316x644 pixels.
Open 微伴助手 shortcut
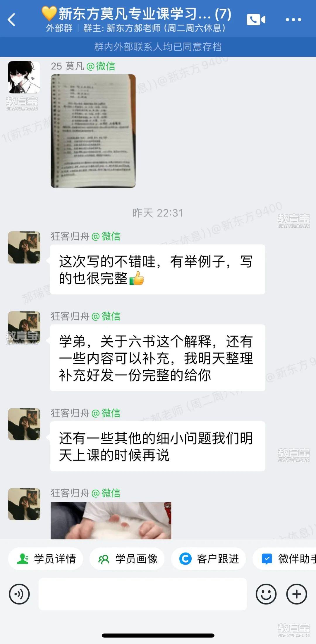[x=284, y=558]
